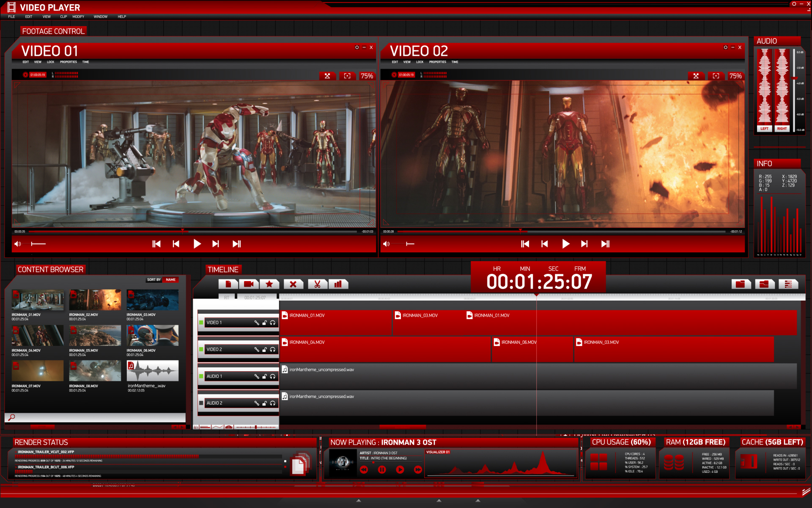This screenshot has width=812, height=508.
Task: Click the RIGHT audio channel button
Action: pos(782,129)
